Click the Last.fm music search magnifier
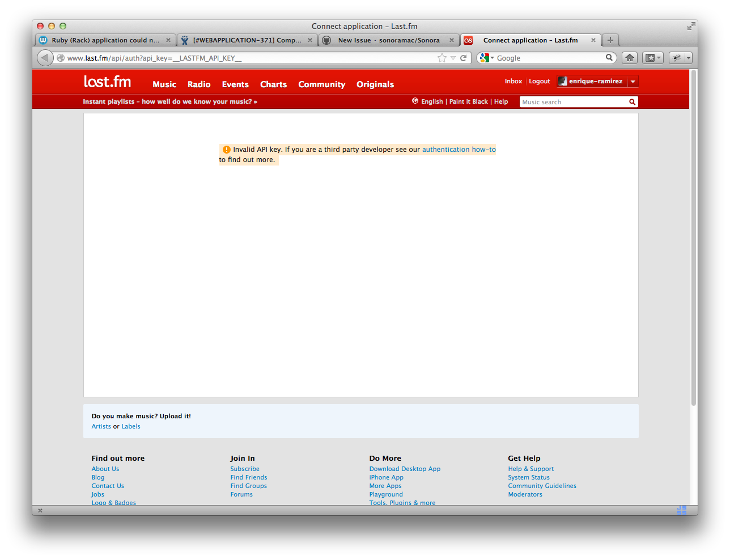 tap(632, 102)
